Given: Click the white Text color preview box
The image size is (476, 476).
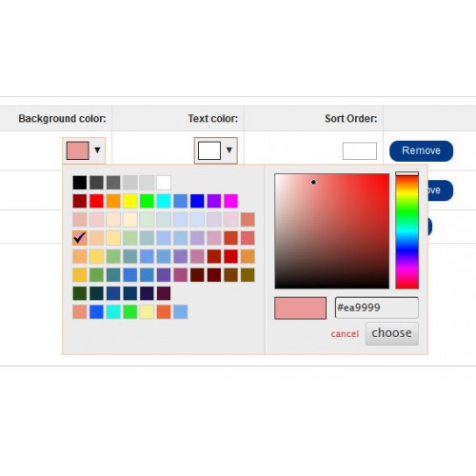Looking at the screenshot, I should coord(209,150).
